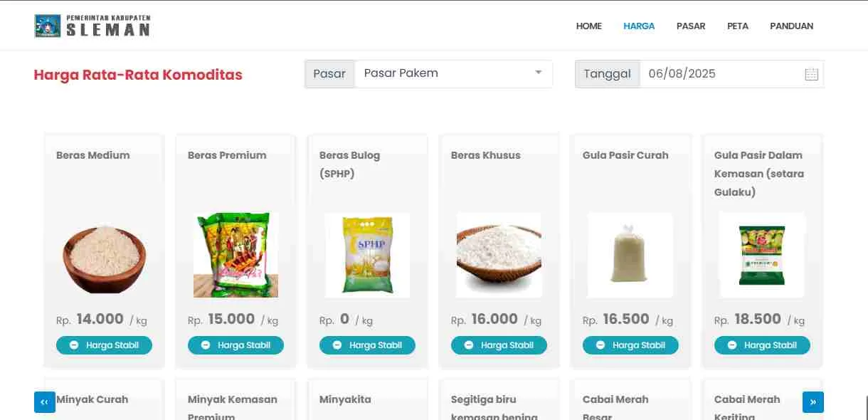
Task: Click the Harga Stabil badge under Beras Khusus
Action: point(499,345)
